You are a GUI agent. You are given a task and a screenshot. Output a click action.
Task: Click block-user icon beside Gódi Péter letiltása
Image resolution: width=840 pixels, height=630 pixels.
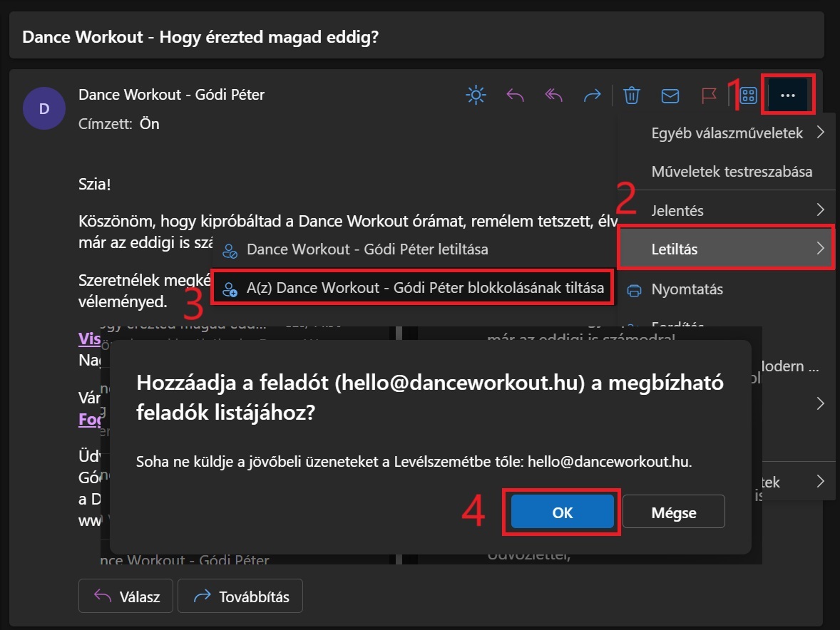(x=230, y=250)
